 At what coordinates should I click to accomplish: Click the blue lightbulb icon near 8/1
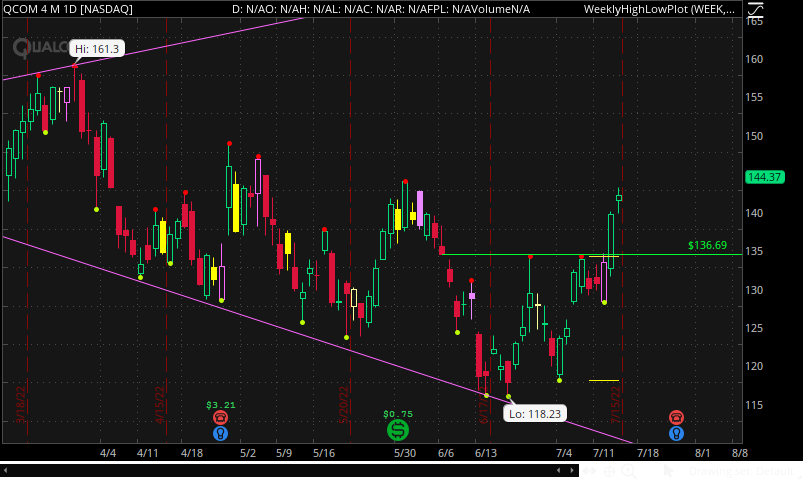click(x=676, y=434)
